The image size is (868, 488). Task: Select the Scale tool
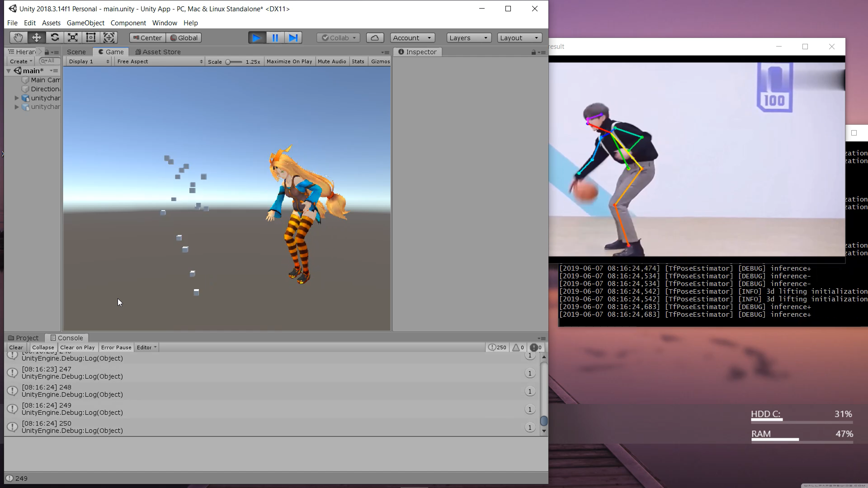73,38
